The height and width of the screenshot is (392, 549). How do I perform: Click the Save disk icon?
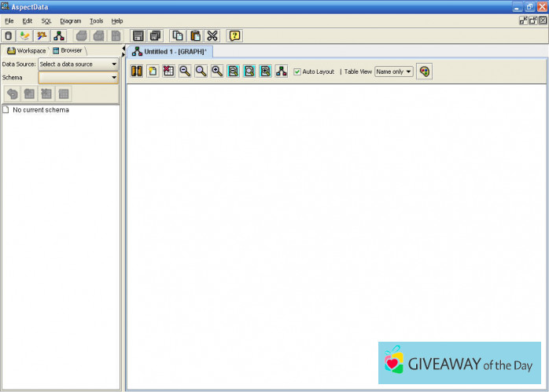coord(138,35)
